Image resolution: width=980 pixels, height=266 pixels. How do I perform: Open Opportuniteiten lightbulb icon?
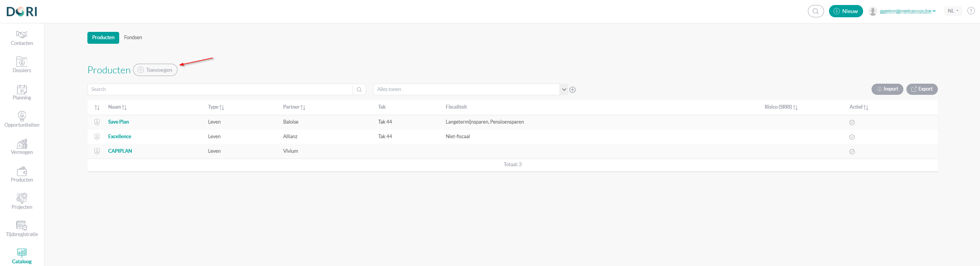22,116
